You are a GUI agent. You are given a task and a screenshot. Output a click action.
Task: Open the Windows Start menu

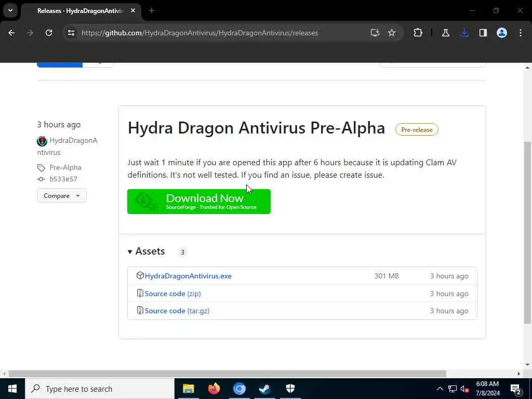point(12,389)
